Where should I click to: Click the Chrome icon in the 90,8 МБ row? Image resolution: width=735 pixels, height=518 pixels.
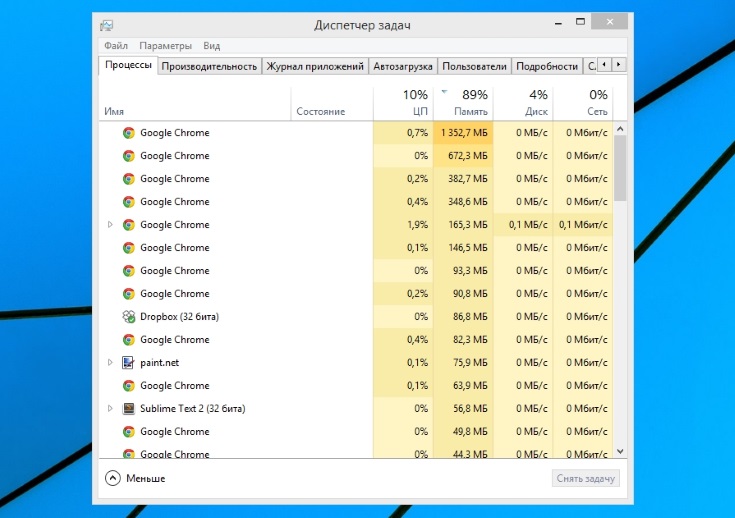(128, 294)
